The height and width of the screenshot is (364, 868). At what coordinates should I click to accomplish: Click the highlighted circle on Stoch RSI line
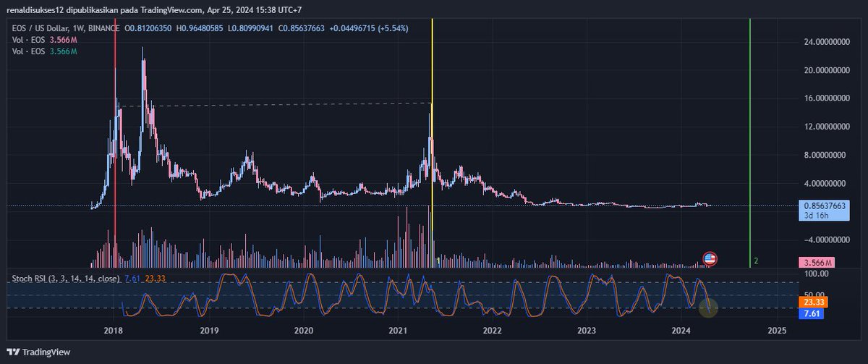(x=709, y=308)
